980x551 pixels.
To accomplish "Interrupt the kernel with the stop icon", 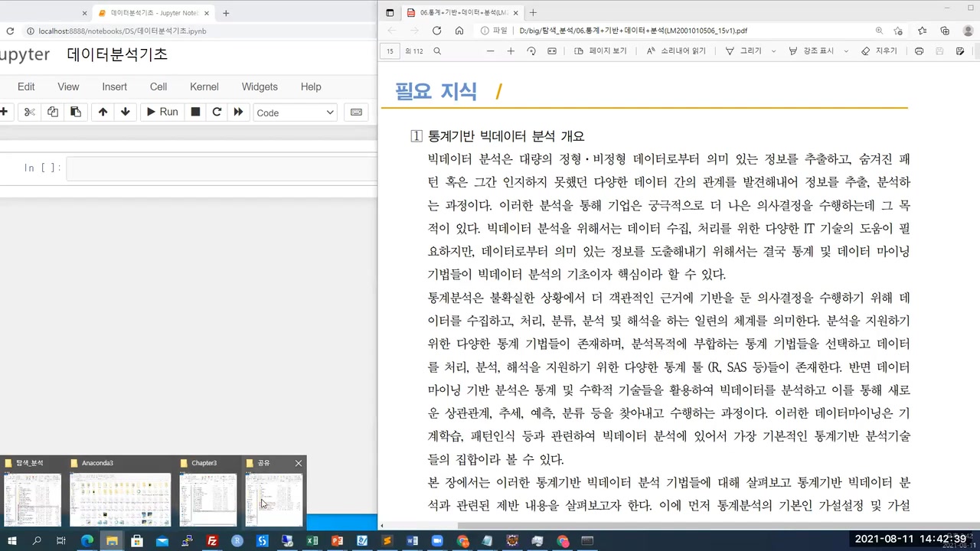I will coord(194,112).
